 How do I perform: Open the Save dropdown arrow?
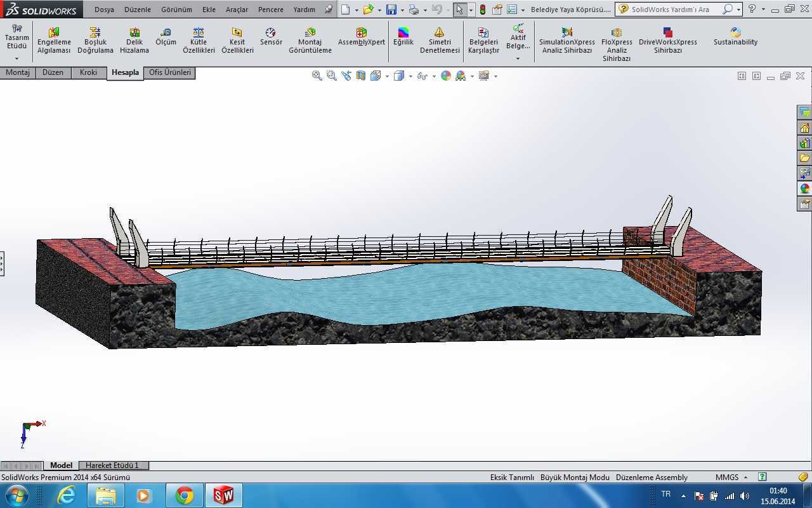point(402,10)
